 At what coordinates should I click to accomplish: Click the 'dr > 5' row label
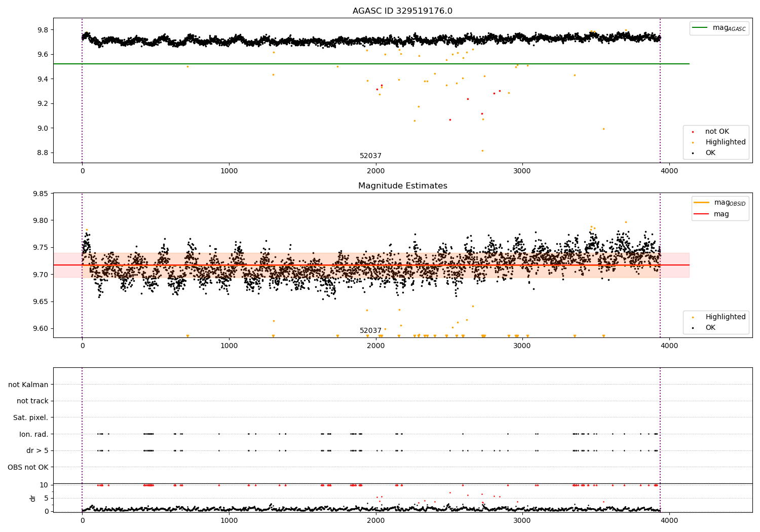click(x=37, y=450)
